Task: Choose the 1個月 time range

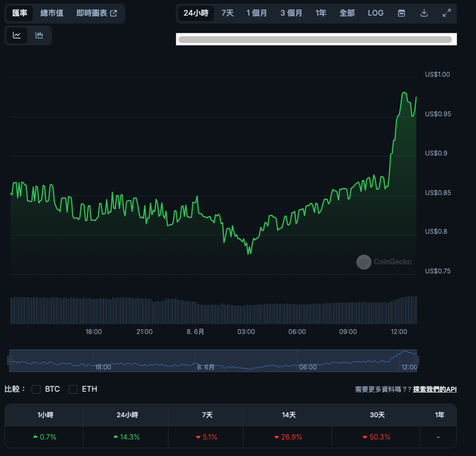Action: [257, 13]
